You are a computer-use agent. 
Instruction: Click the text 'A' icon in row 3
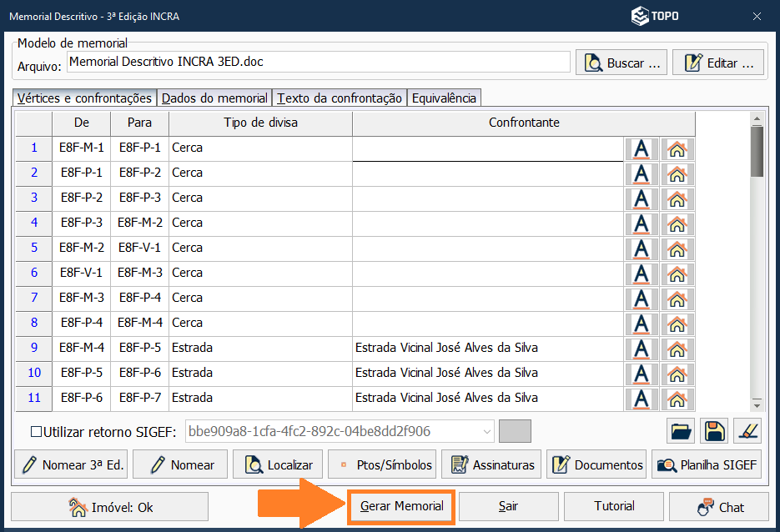point(642,199)
